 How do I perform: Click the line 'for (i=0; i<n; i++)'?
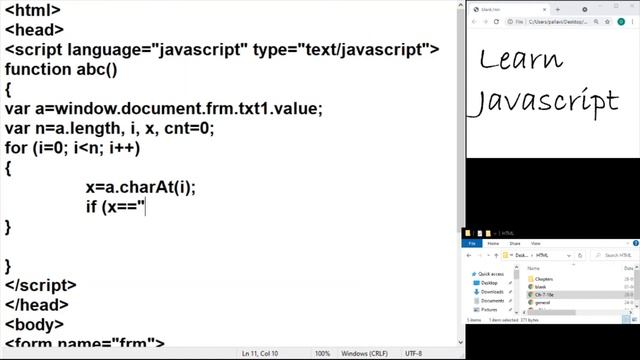[x=72, y=148]
